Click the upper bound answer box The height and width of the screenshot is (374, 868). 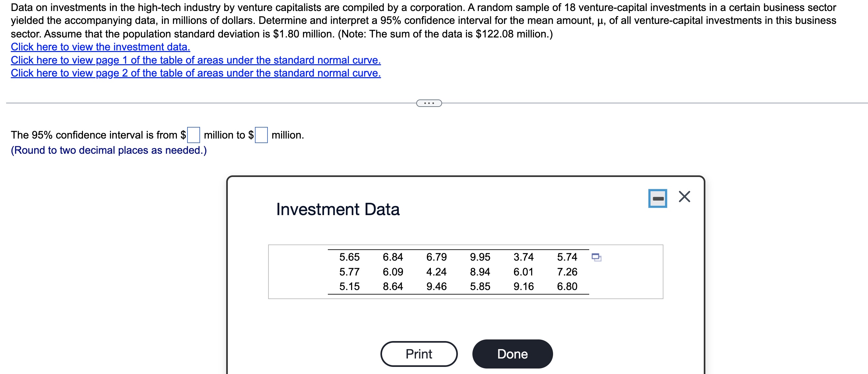click(x=261, y=135)
